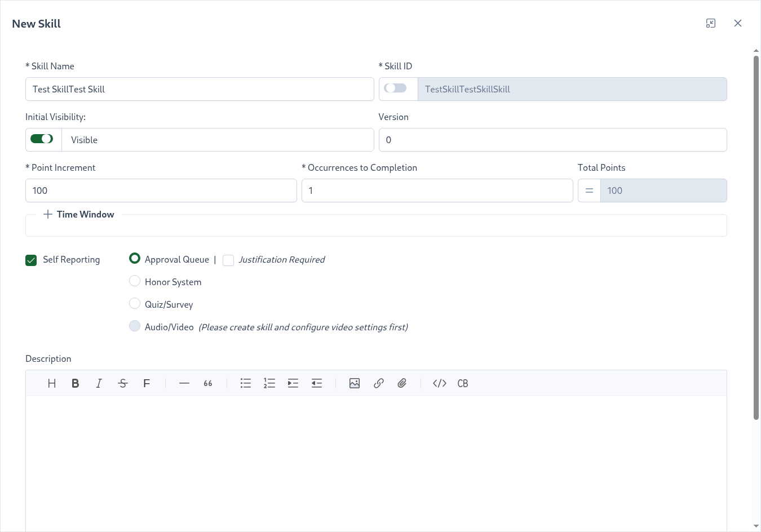This screenshot has height=532, width=761.
Task: Click the Version input field
Action: click(552, 140)
